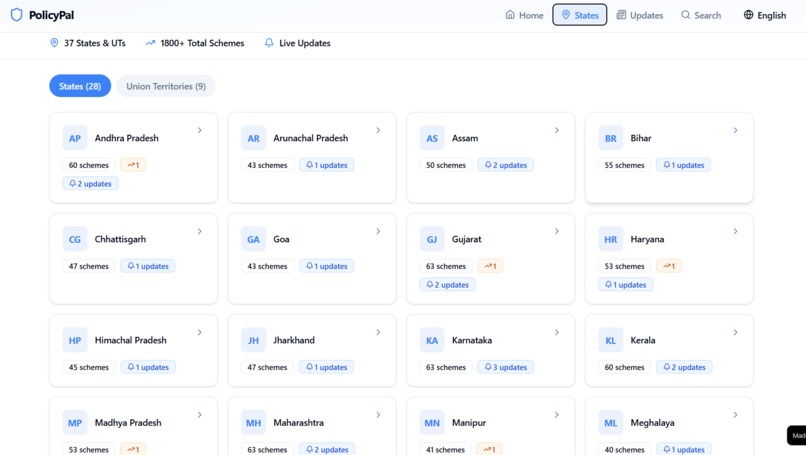
Task: Click Haryana's orange trending badge
Action: point(669,266)
